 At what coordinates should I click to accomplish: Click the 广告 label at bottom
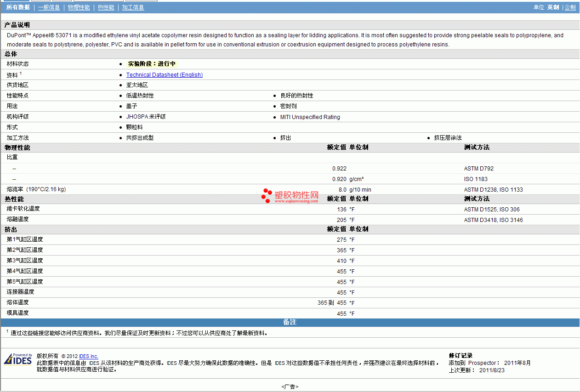pyautogui.click(x=290, y=387)
